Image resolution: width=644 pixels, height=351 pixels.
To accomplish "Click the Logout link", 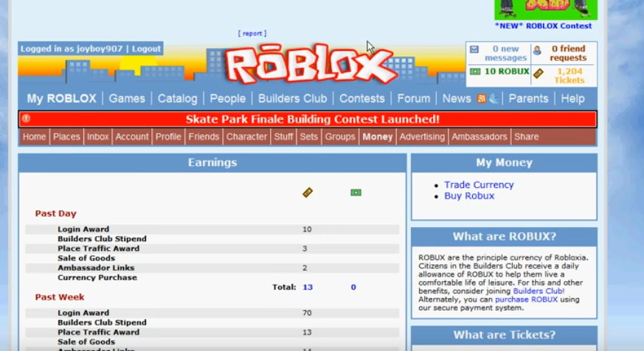I will [146, 49].
